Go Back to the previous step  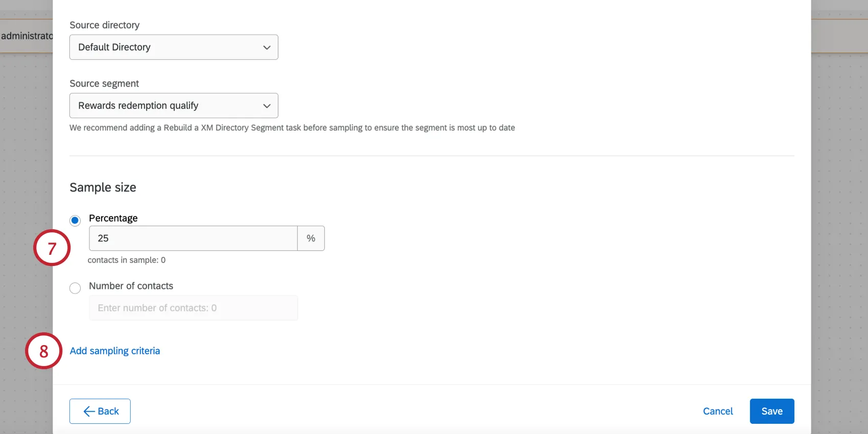pos(100,411)
